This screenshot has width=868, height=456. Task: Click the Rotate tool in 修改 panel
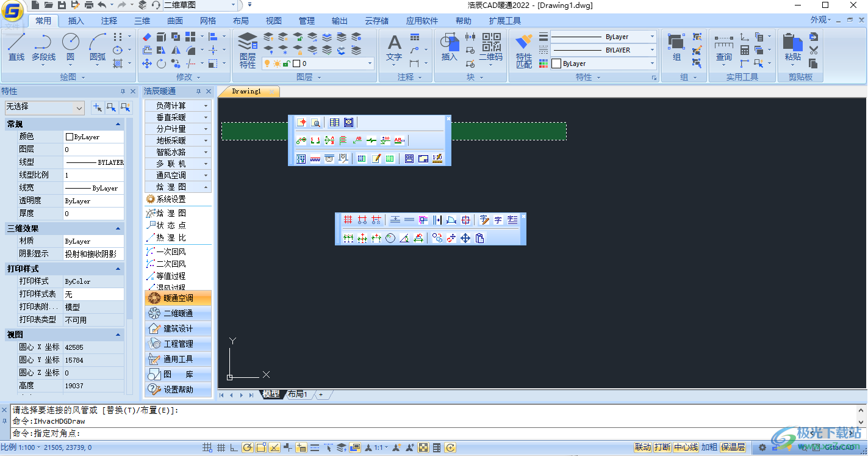tap(161, 63)
